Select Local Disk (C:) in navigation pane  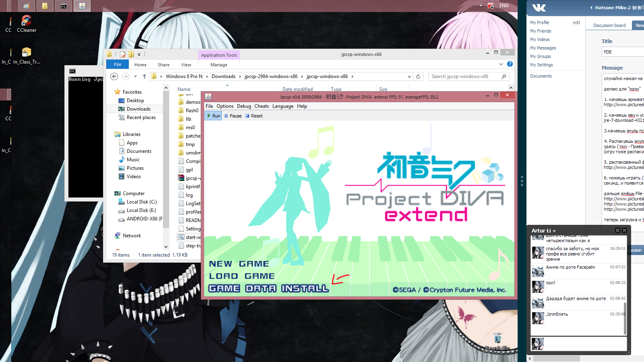pos(141,202)
